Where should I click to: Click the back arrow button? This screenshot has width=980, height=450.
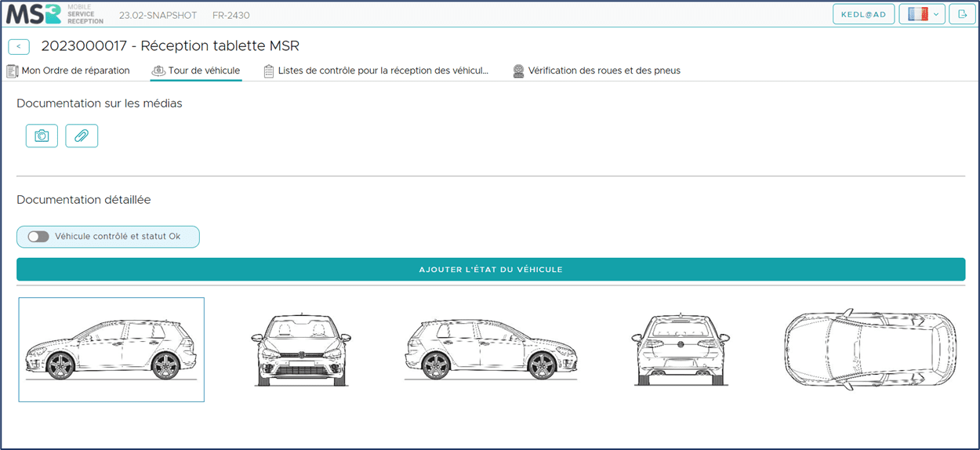click(x=19, y=47)
